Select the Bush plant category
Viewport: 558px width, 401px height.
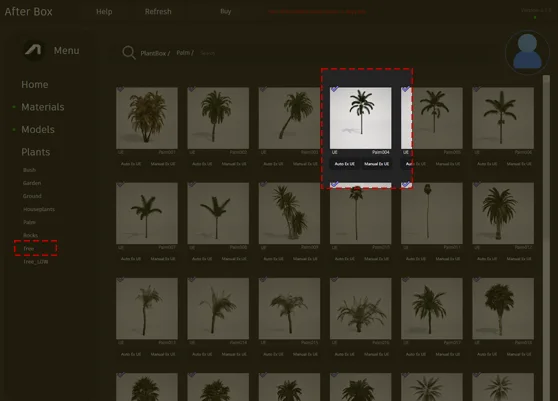point(29,170)
